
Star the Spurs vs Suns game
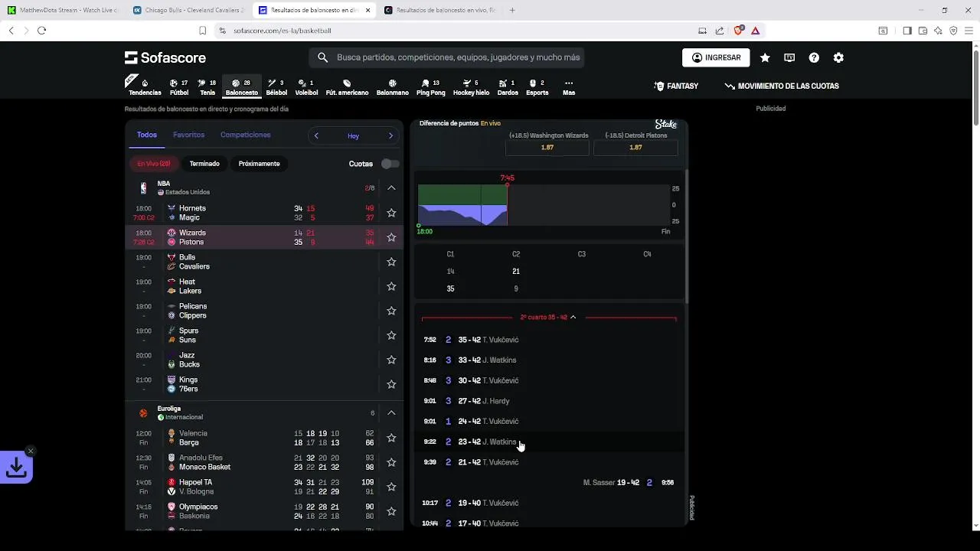click(x=391, y=335)
